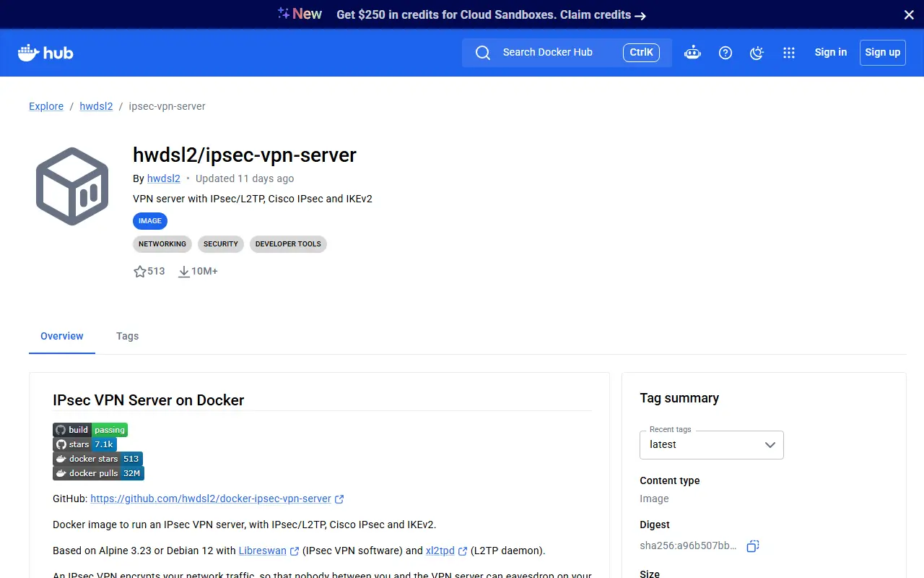Select the DEVELOPER TOOLS category chip
This screenshot has width=924, height=578.
coord(288,244)
